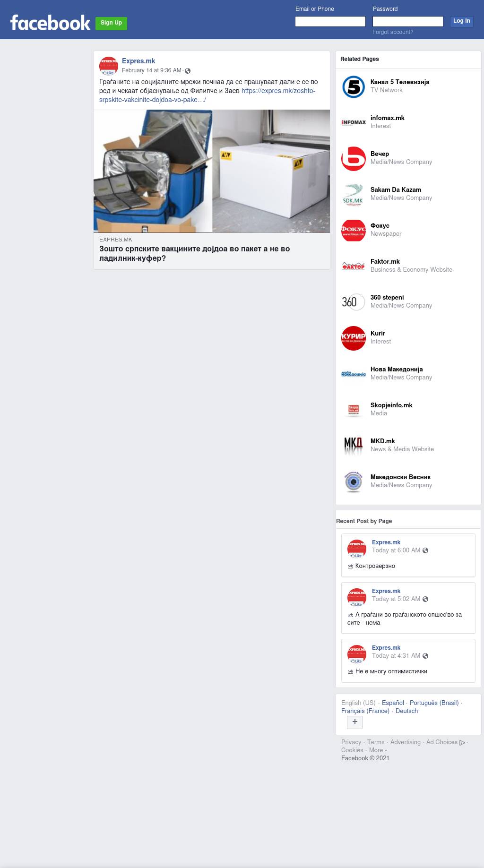
Task: Click the Expres.mk post avatar
Action: [109, 66]
